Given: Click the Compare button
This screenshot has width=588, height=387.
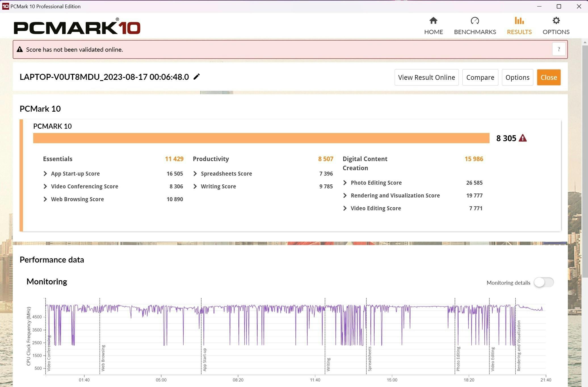Looking at the screenshot, I should [x=480, y=77].
